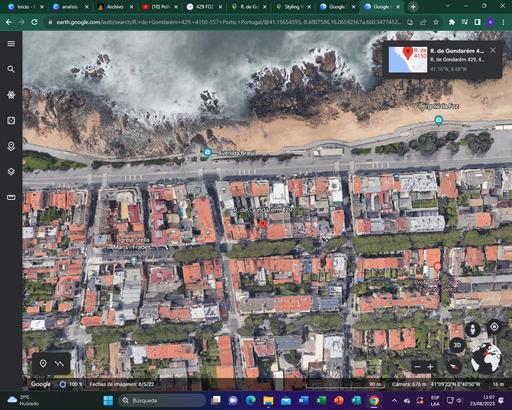Screen dimensions: 512x410
Task: Switch to the 429 FOZ tab
Action: coord(204,7)
